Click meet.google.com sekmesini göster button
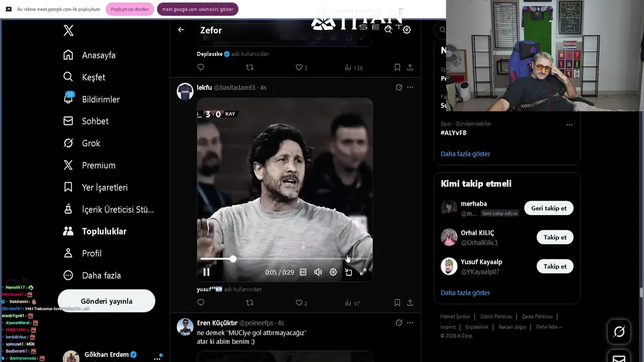The height and width of the screenshot is (362, 644). (x=198, y=9)
